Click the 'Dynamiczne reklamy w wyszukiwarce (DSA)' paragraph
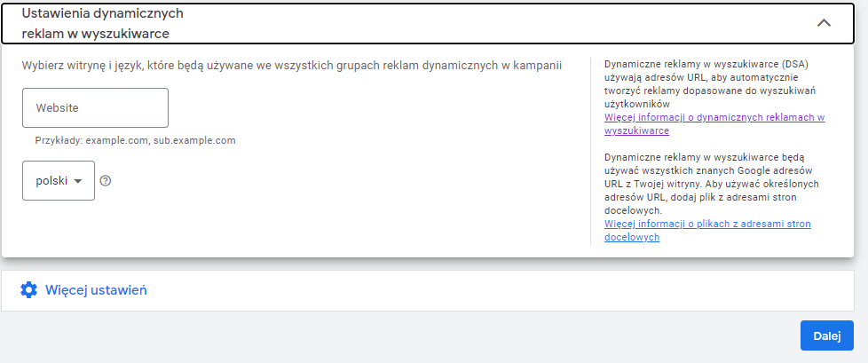The image size is (868, 363). [x=710, y=83]
